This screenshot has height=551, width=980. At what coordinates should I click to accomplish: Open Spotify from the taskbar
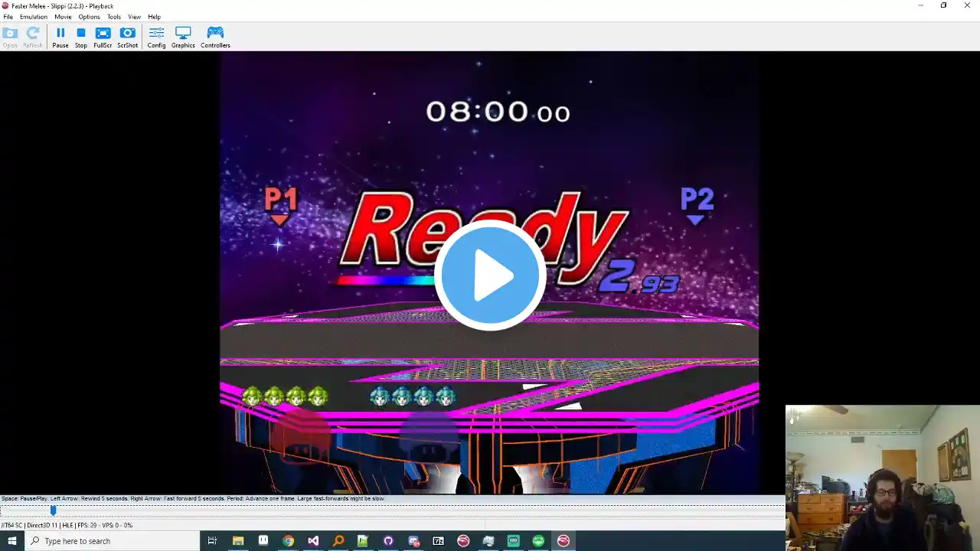click(538, 541)
